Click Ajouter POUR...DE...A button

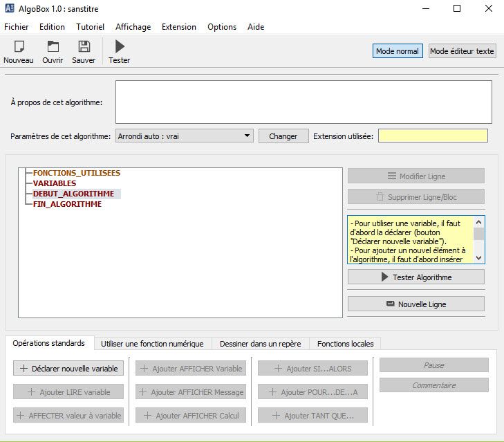[x=312, y=392]
